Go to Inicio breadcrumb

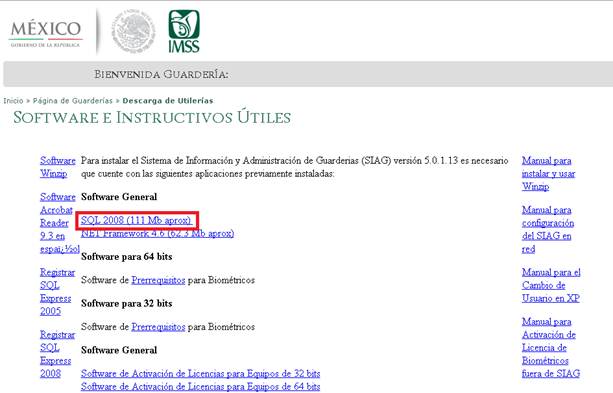click(x=13, y=101)
